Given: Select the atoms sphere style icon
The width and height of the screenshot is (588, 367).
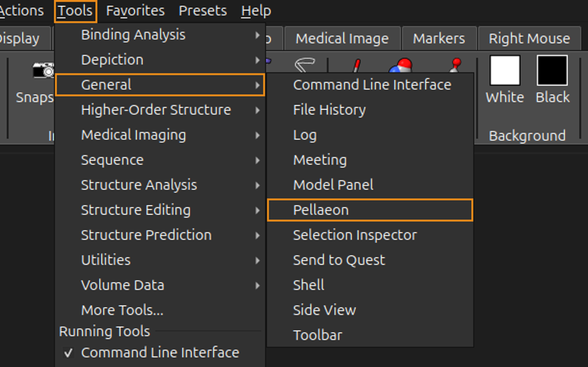Looking at the screenshot, I should click(401, 66).
